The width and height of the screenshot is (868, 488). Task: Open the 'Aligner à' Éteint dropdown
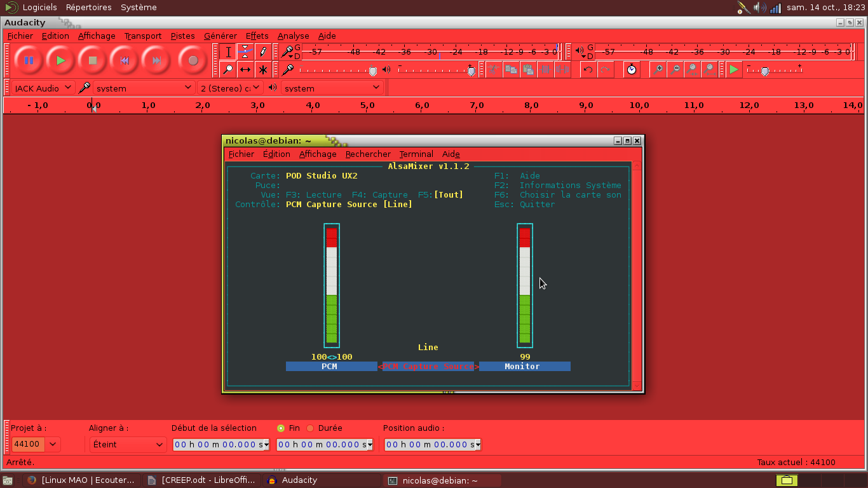[128, 444]
